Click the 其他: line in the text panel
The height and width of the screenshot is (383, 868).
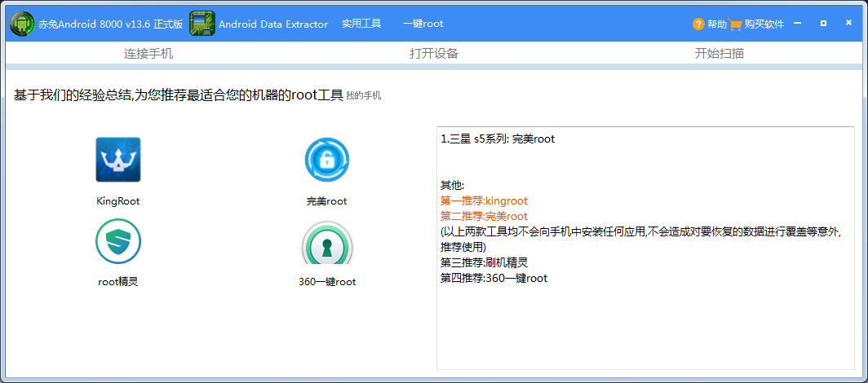click(x=452, y=185)
